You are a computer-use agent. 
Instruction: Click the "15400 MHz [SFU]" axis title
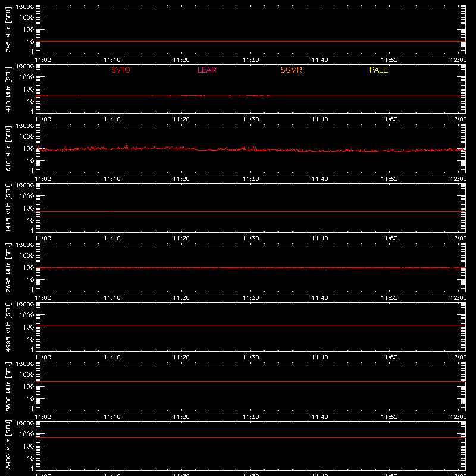8,446
